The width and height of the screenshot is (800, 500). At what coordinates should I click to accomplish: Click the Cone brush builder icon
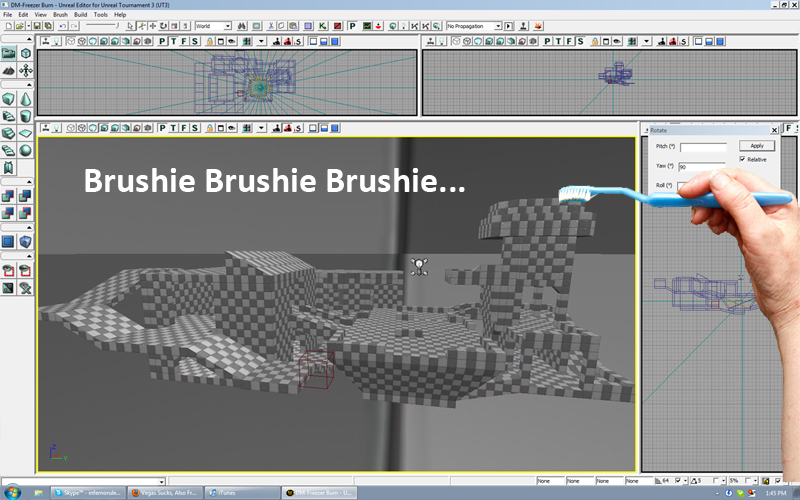point(26,99)
